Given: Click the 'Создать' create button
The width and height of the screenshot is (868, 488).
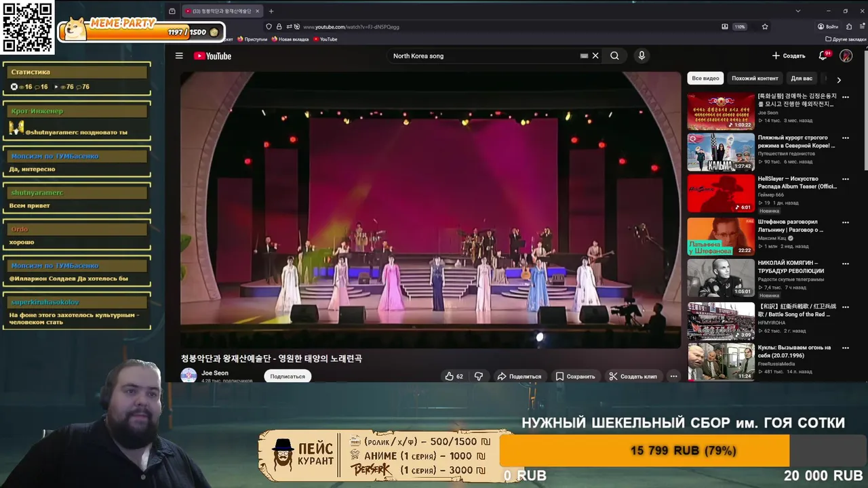Looking at the screenshot, I should tap(789, 56).
